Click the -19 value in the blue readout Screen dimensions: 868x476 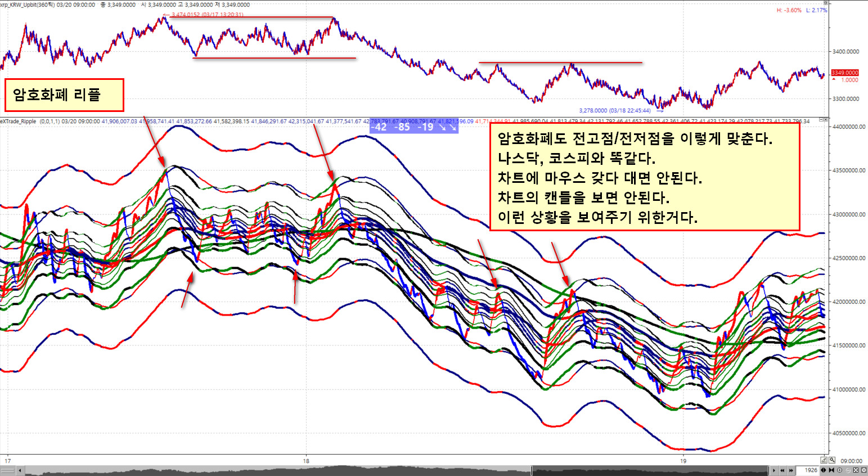coord(426,127)
